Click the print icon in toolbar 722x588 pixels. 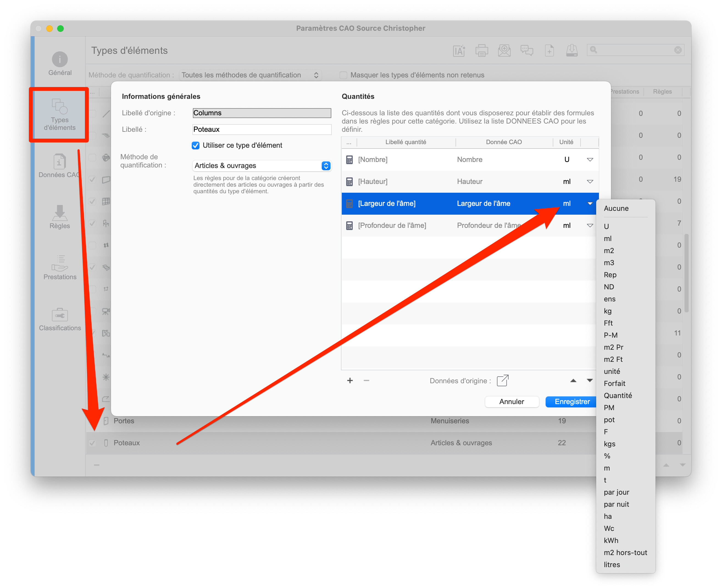tap(481, 51)
